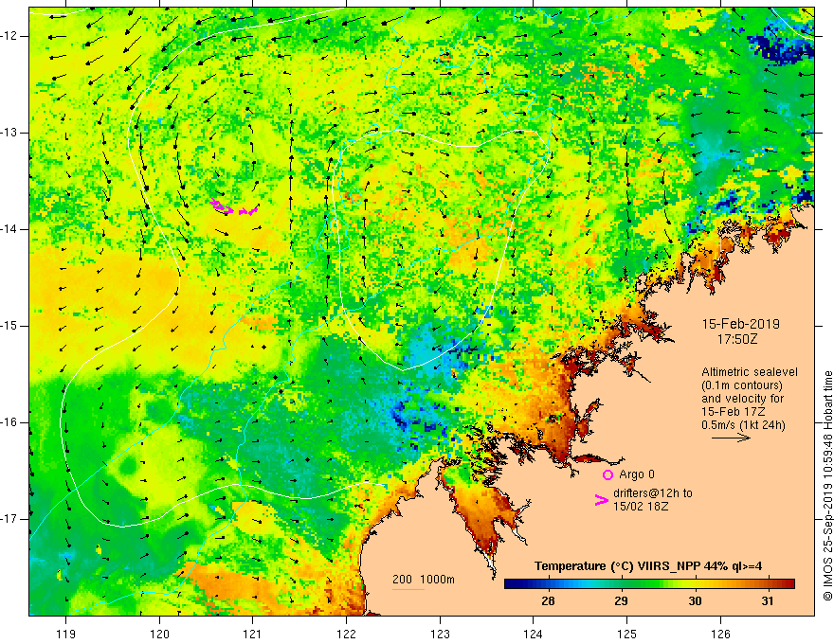Click the velocity scale arrow in legend
The image size is (834, 644).
tap(731, 438)
